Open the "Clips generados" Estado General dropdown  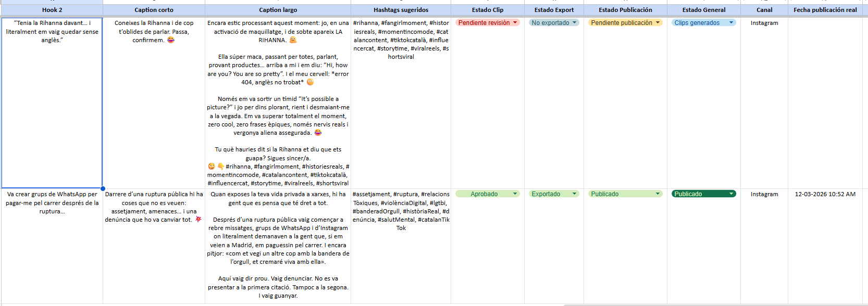[704, 23]
